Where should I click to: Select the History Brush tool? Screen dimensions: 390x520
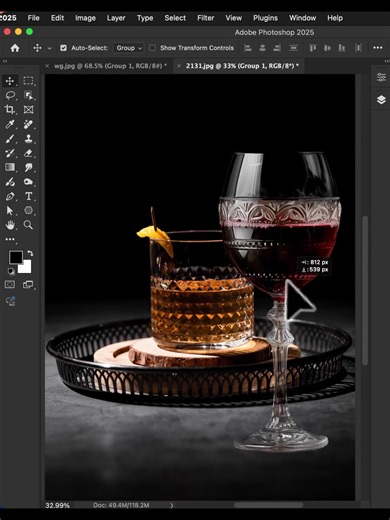(x=10, y=153)
